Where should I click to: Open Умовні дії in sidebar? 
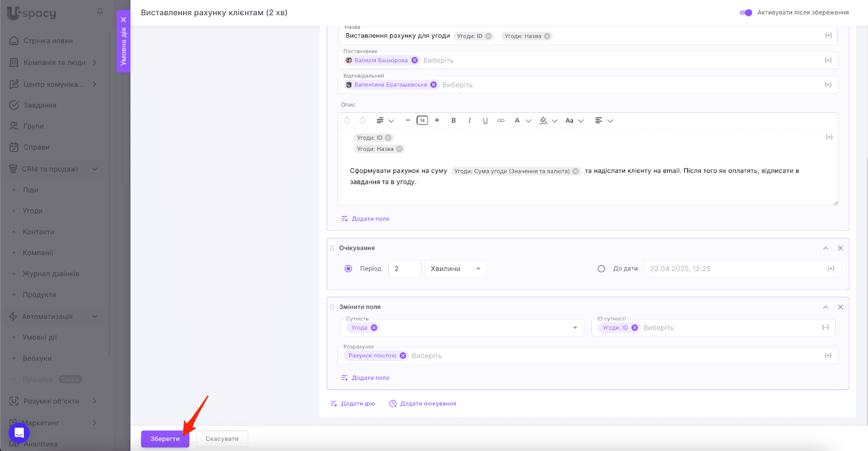pos(40,337)
